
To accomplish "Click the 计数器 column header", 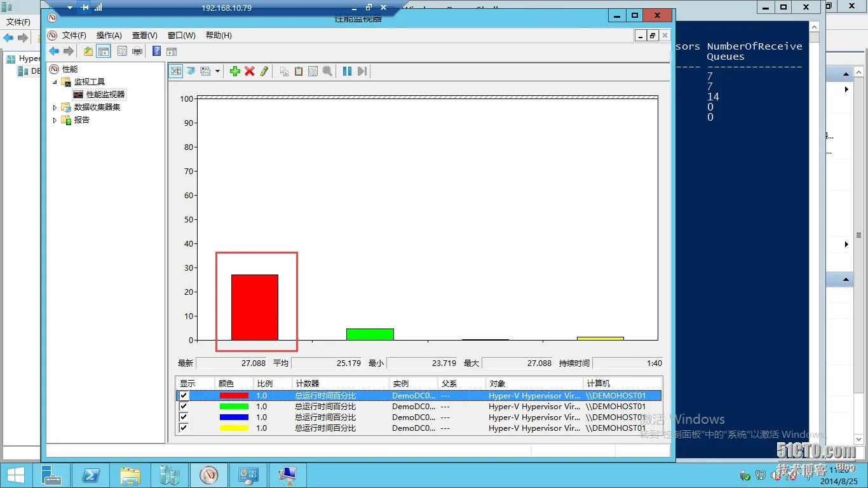I will (341, 383).
